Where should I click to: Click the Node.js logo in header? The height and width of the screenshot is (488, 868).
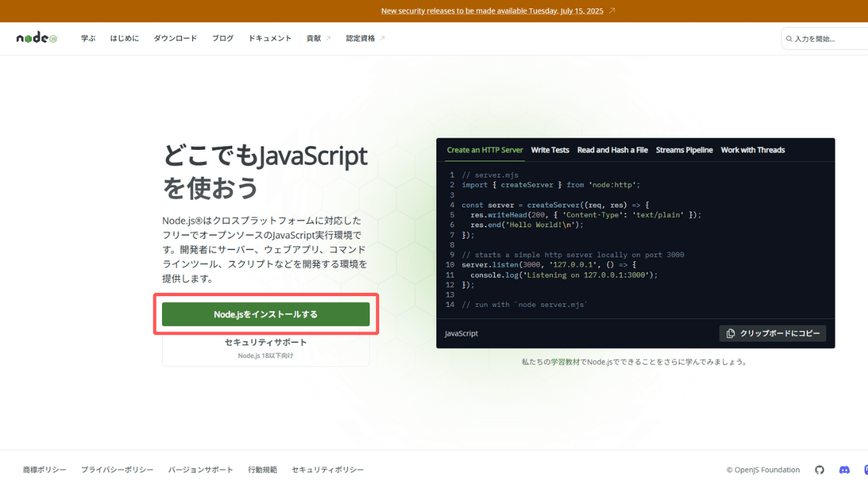point(37,38)
